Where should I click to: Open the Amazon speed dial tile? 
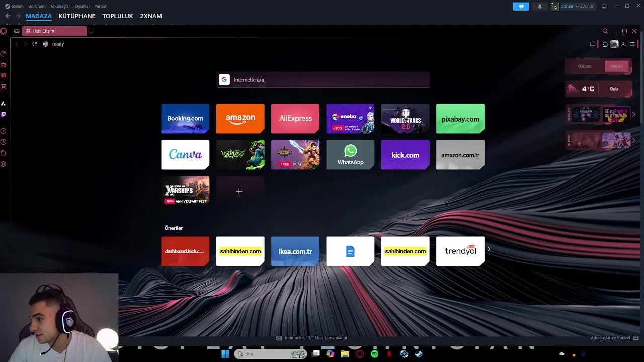(240, 119)
